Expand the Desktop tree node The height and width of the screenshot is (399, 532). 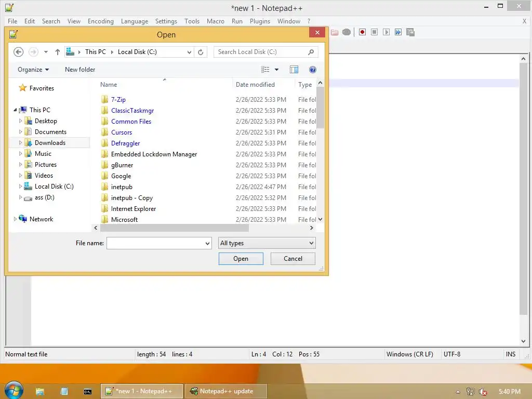pyautogui.click(x=20, y=121)
